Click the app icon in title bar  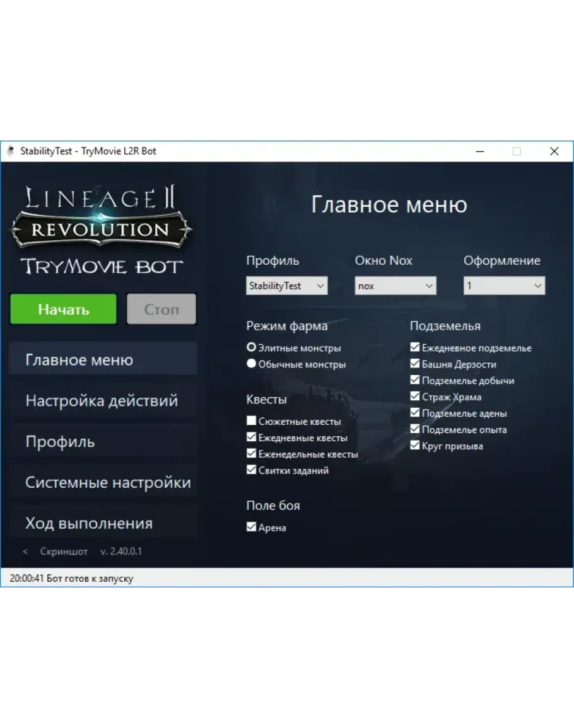[10, 151]
